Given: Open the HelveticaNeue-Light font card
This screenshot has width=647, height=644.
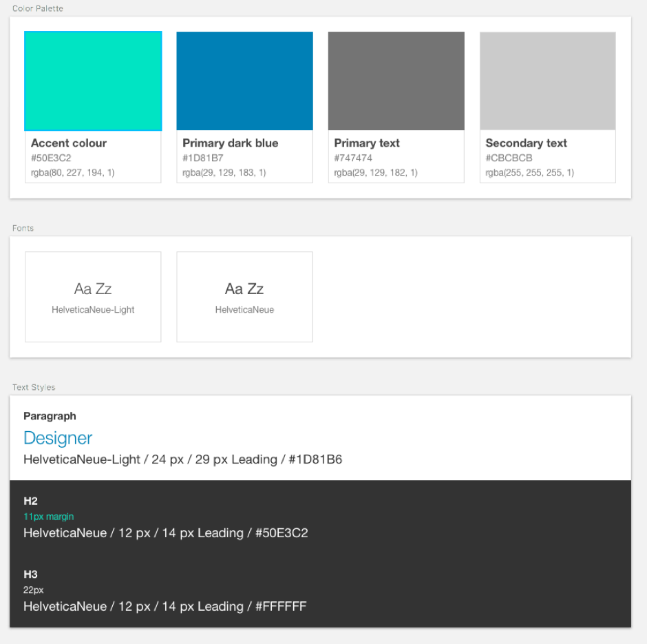Looking at the screenshot, I should click(92, 296).
